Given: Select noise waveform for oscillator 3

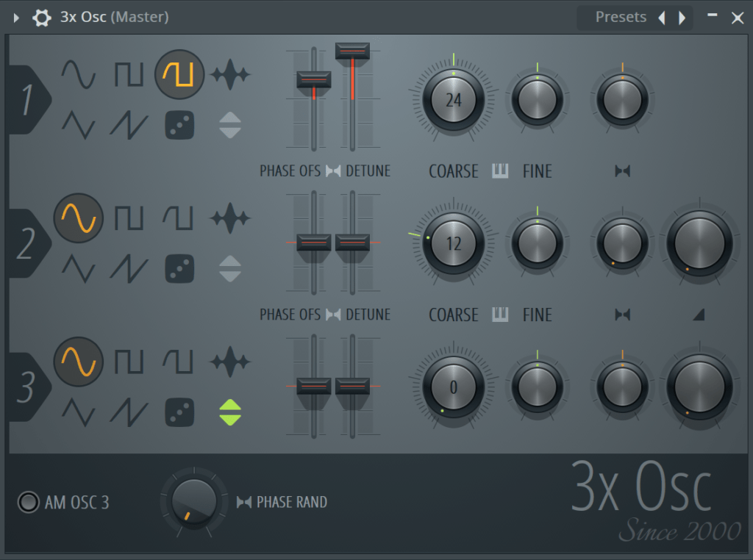Looking at the screenshot, I should [230, 362].
